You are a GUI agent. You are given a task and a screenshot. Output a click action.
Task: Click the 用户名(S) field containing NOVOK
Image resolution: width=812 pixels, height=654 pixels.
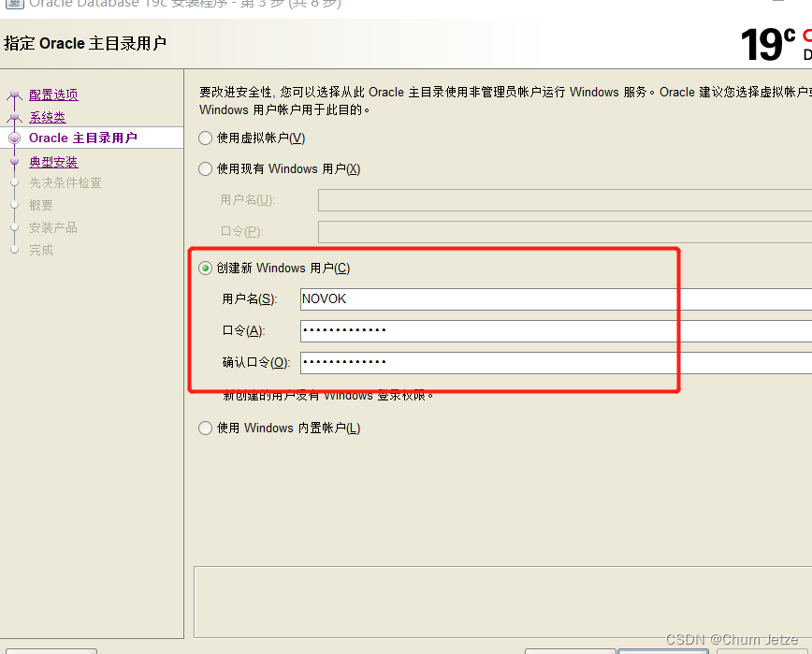(x=557, y=299)
